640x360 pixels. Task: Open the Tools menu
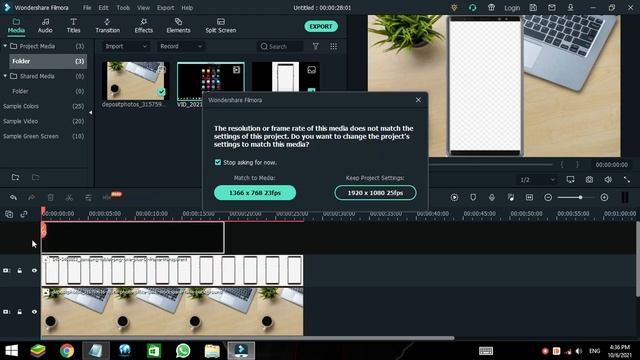coord(123,8)
